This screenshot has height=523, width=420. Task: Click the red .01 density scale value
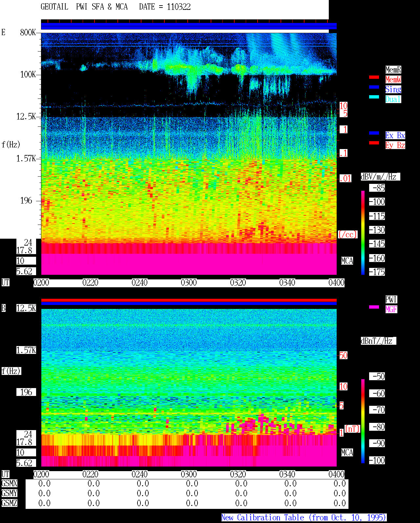(x=346, y=179)
